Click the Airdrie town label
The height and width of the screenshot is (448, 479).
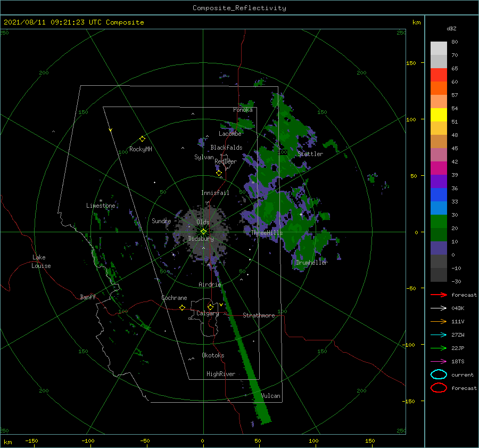210,284
